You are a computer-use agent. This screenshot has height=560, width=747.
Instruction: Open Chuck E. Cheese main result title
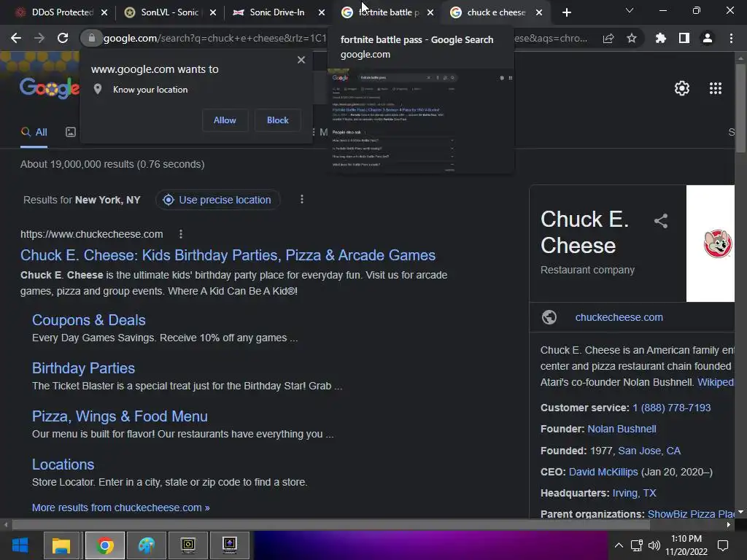pos(228,255)
